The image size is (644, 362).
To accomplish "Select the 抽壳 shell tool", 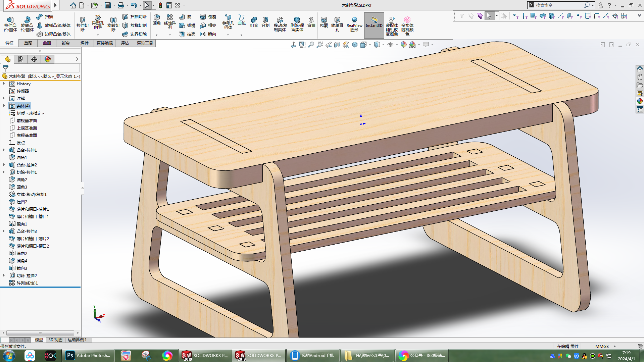I will [187, 34].
